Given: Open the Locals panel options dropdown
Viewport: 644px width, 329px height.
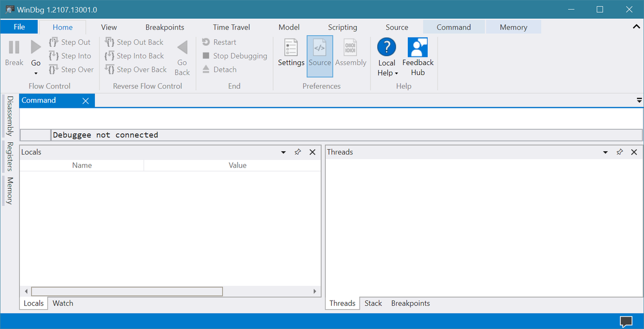Looking at the screenshot, I should point(283,152).
